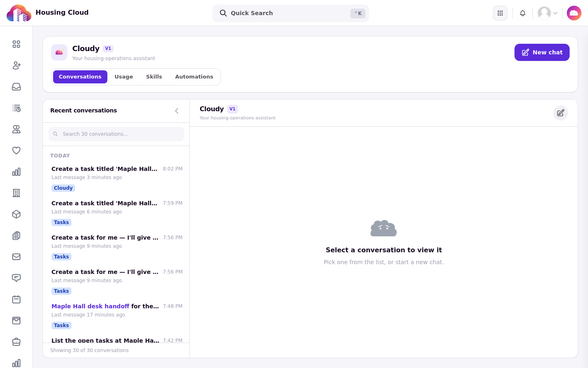Click the chat message icon in sidebar

click(x=16, y=278)
